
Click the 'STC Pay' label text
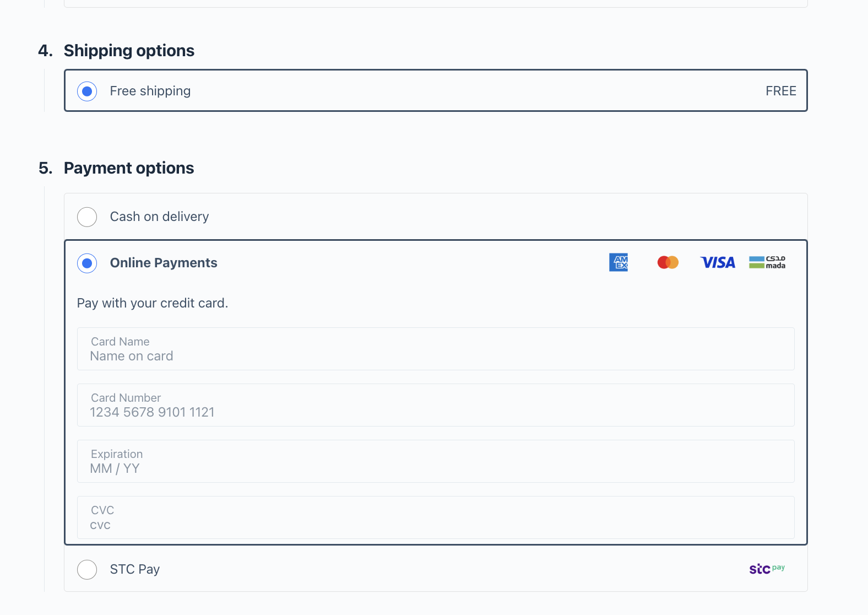(x=135, y=569)
